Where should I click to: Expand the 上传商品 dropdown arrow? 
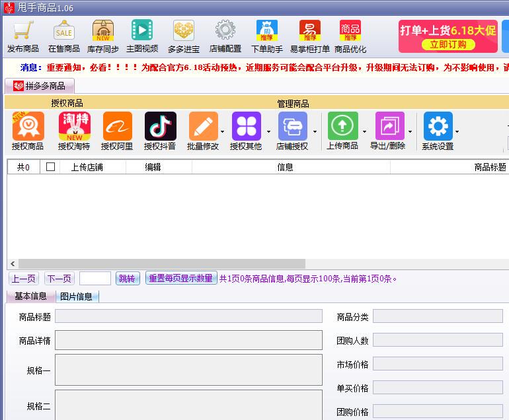[364, 131]
